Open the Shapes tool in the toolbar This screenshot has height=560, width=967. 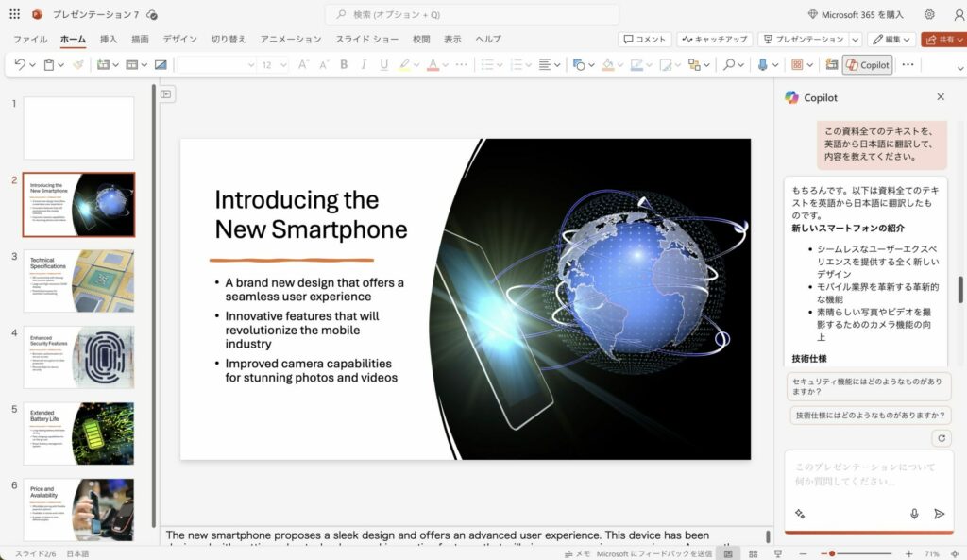[x=578, y=65]
